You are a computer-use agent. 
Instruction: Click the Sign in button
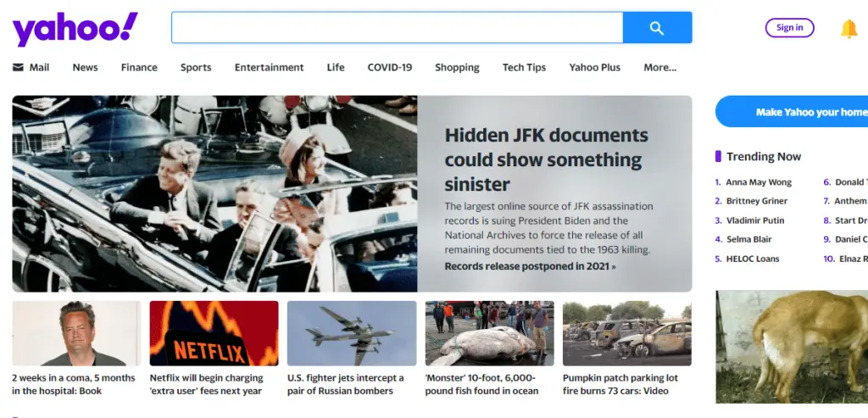pyautogui.click(x=789, y=28)
